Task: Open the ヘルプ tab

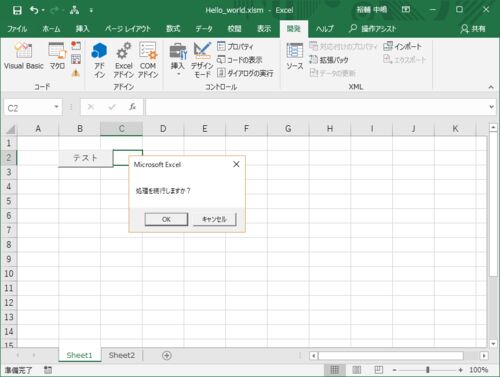Action: (324, 29)
